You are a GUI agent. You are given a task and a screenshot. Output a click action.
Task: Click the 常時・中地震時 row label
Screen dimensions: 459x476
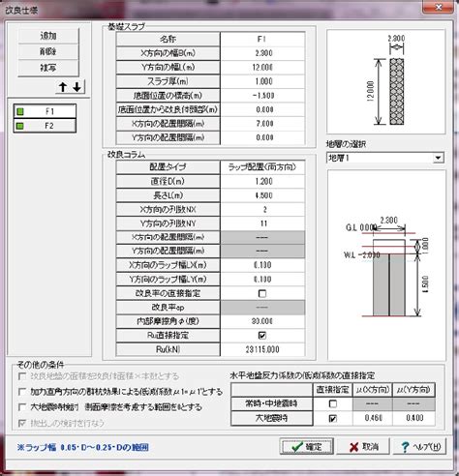pos(271,403)
